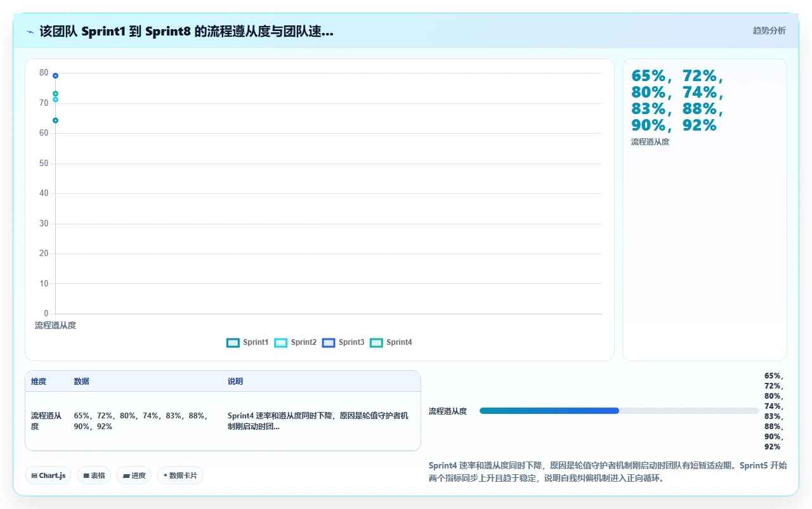The height and width of the screenshot is (509, 812).
Task: Click the 流程遵从度 progress bar
Action: coord(619,411)
